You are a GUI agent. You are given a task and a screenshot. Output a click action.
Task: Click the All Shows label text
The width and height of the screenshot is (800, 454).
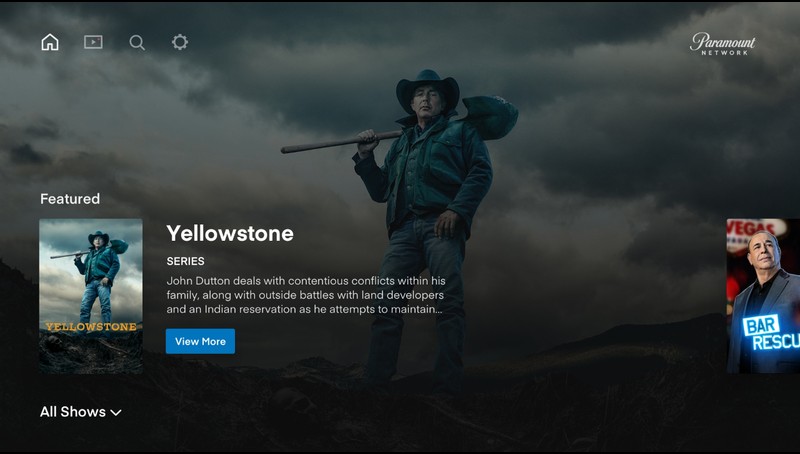73,412
